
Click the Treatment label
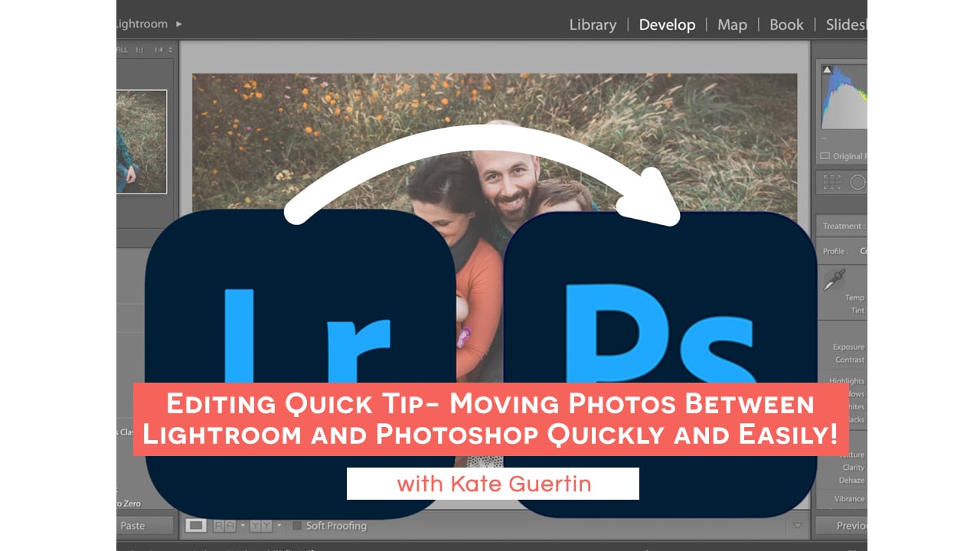[x=844, y=226]
